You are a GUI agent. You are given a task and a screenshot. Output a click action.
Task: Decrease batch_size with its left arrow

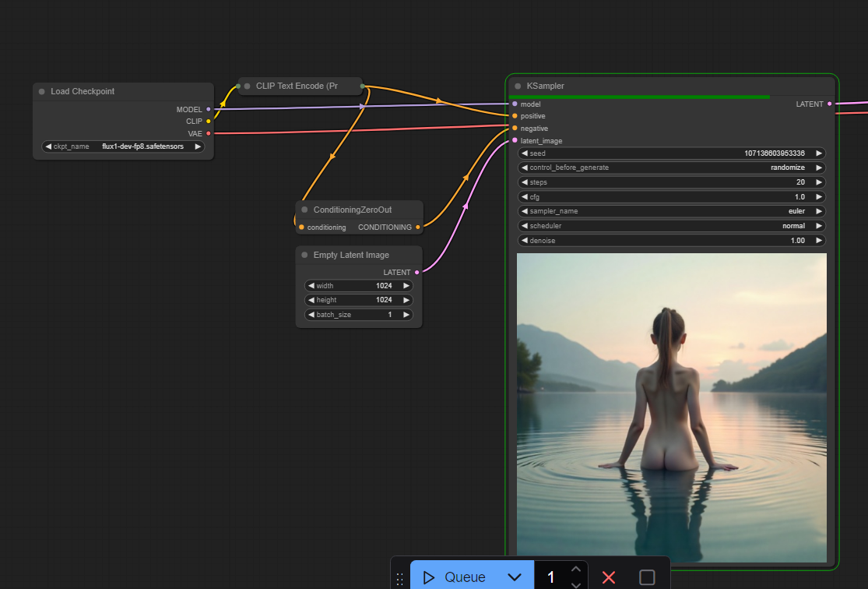311,315
